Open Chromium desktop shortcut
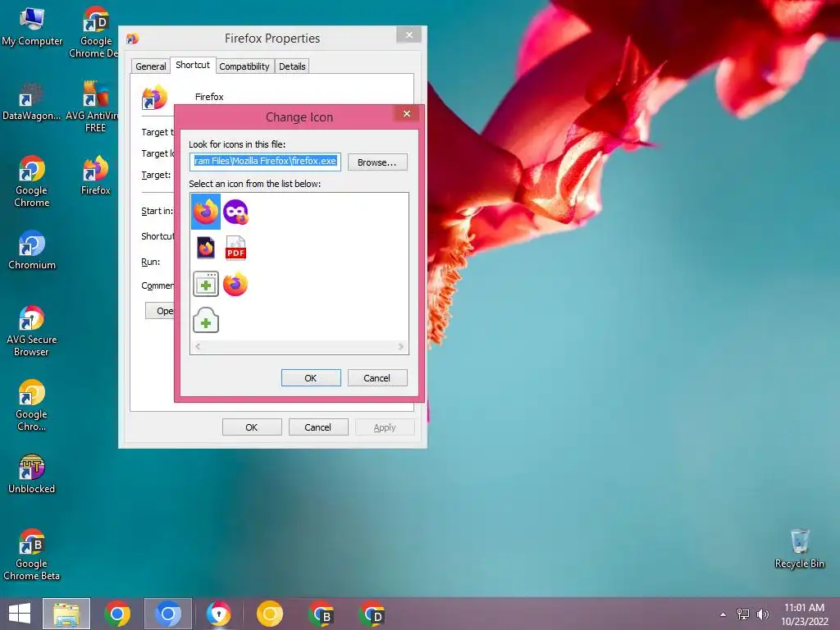 coord(32,249)
